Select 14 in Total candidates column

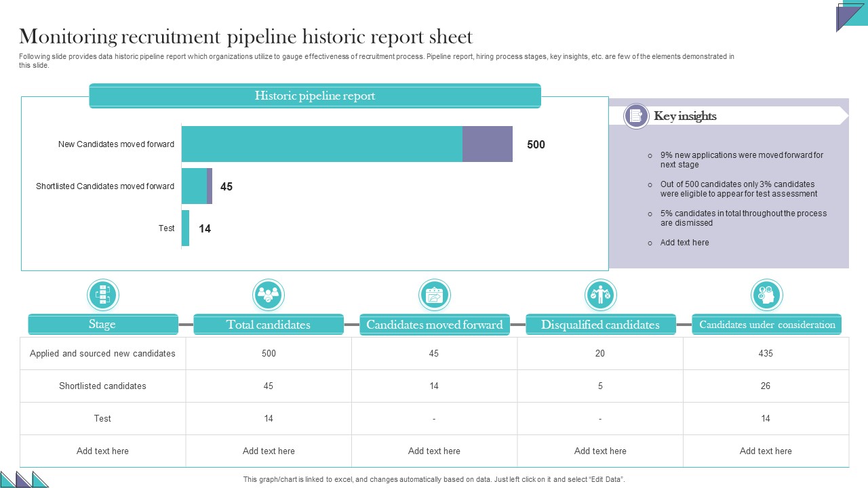(x=269, y=419)
